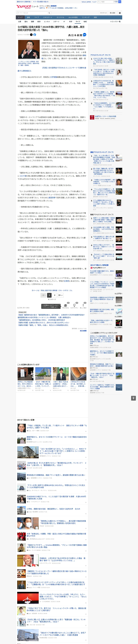Select the ライフ category tab

click(x=78, y=21)
